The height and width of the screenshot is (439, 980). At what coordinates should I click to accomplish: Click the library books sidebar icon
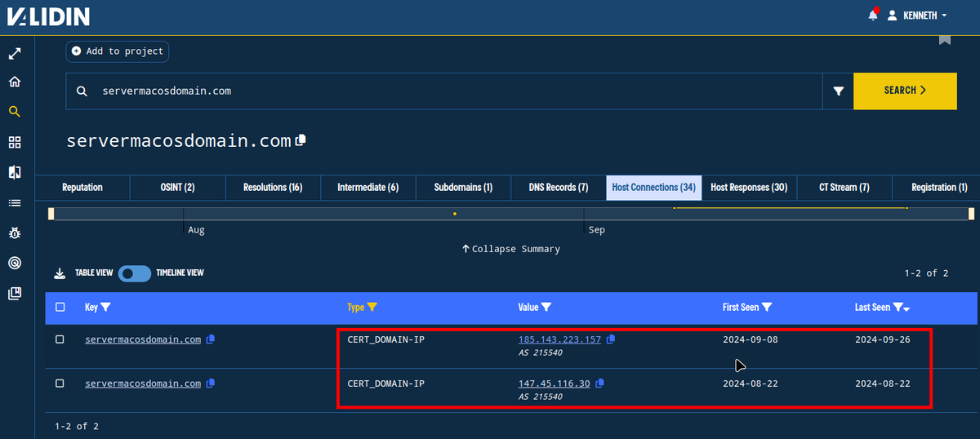click(15, 293)
